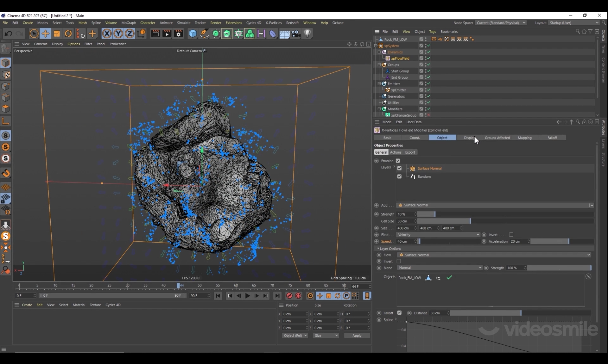Open the Blend Normal dropdown
Viewport: 608px width, 364px height.
[x=440, y=268]
